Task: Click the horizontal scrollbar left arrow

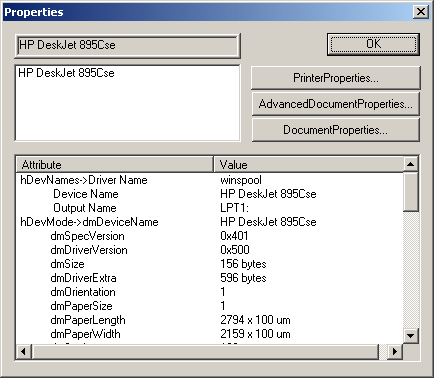Action: [24, 351]
